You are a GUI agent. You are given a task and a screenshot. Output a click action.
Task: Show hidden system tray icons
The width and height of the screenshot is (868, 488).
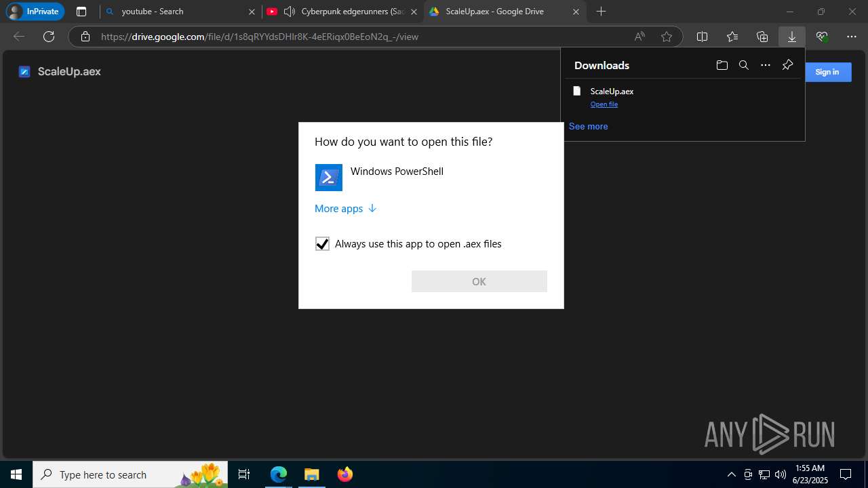click(x=732, y=474)
